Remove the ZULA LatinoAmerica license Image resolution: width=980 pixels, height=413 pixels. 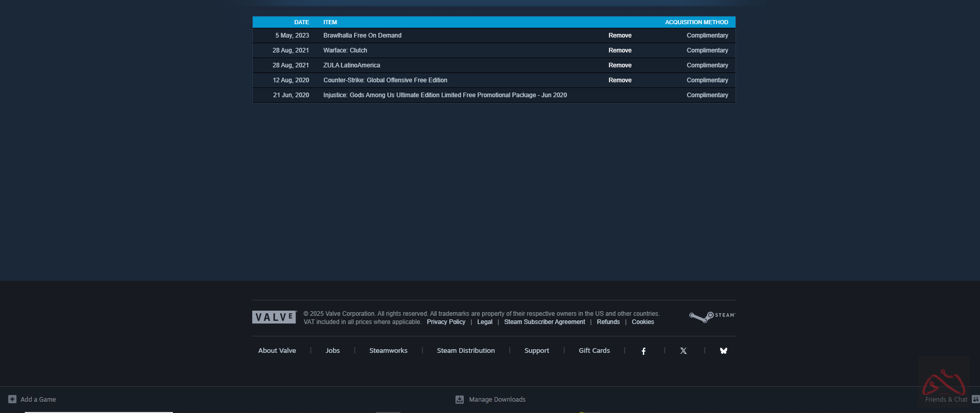click(x=620, y=65)
